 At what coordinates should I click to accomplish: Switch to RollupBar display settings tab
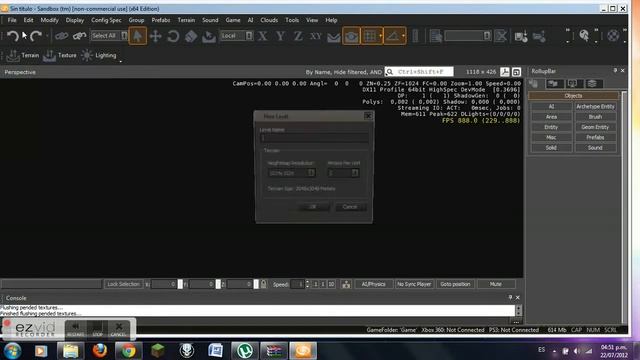(573, 84)
